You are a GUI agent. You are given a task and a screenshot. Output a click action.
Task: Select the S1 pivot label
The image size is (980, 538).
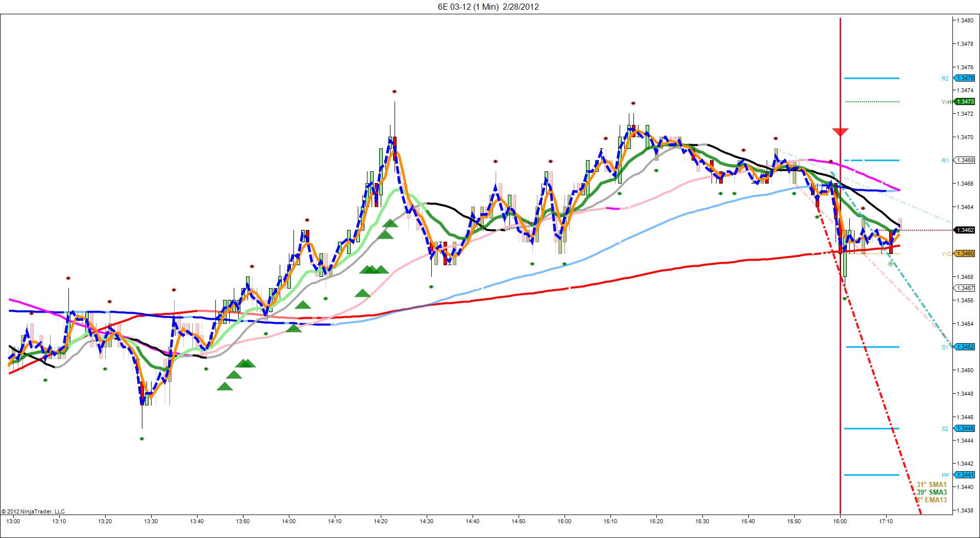pos(945,347)
